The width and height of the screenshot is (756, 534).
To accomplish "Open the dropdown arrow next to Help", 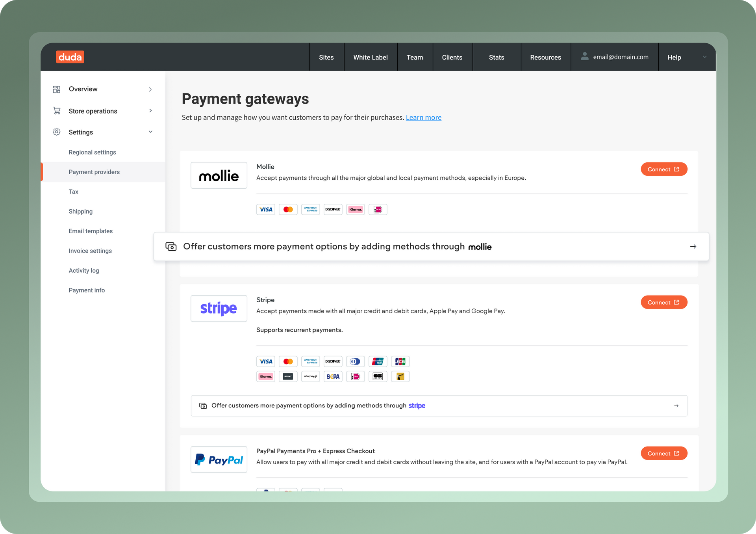I will pyautogui.click(x=704, y=57).
